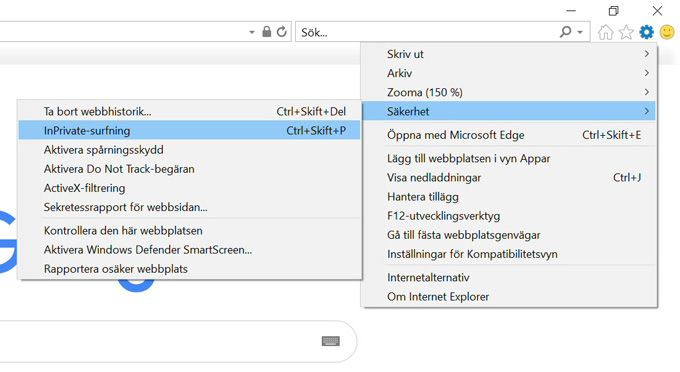Image resolution: width=680 pixels, height=372 pixels.
Task: Select Öppna med Microsoft Edge
Action: 509,135
